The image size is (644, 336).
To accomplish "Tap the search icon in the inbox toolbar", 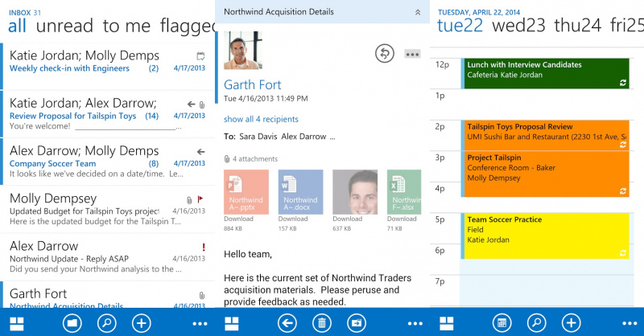I will click(106, 323).
